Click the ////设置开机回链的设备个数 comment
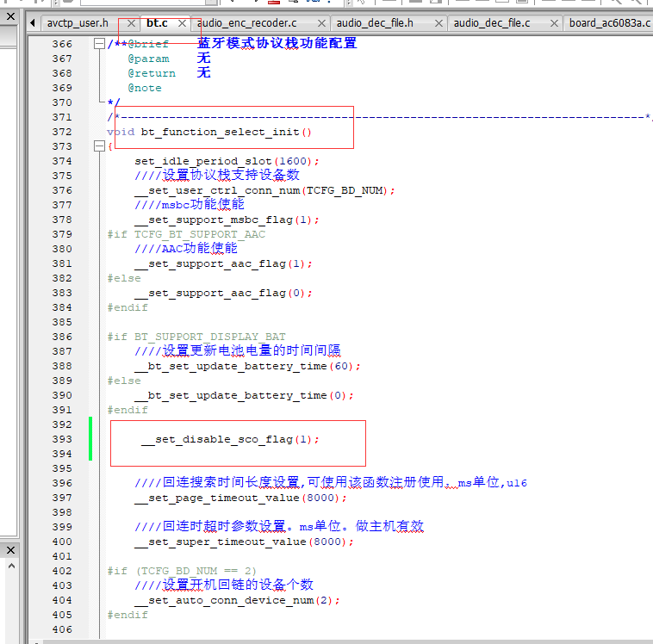Viewport: 653px width, 644px height. click(224, 585)
